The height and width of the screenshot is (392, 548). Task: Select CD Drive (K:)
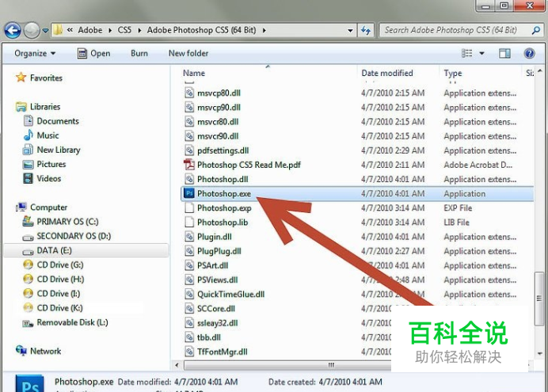pos(53,308)
